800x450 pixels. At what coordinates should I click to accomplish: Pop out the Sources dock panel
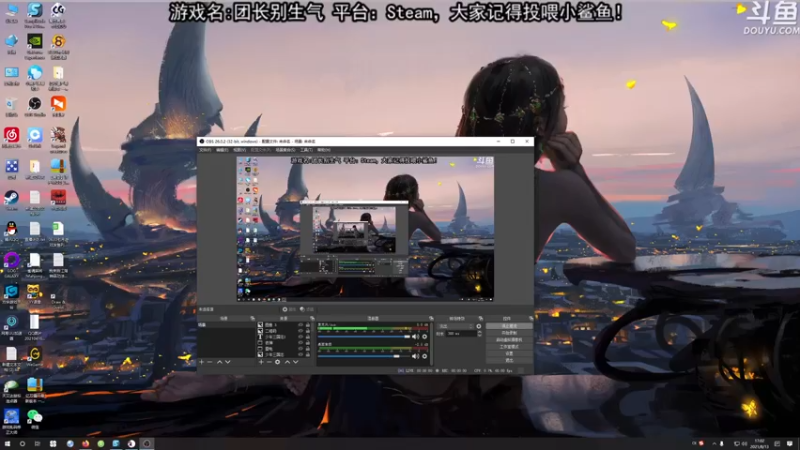point(312,318)
